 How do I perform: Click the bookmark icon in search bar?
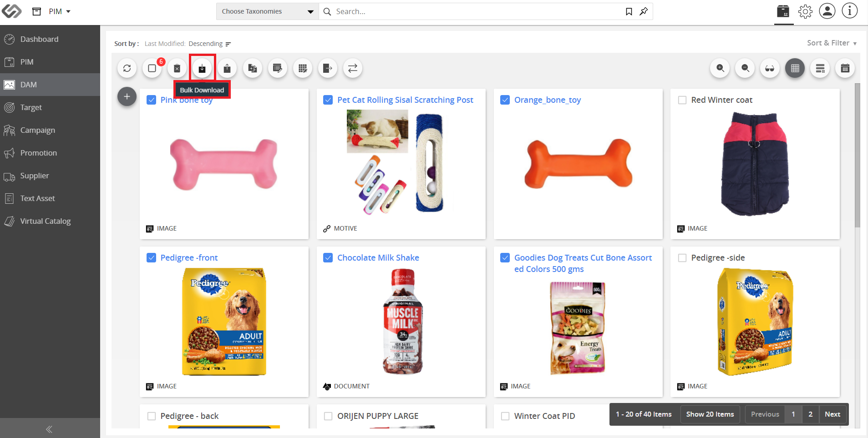coord(629,11)
